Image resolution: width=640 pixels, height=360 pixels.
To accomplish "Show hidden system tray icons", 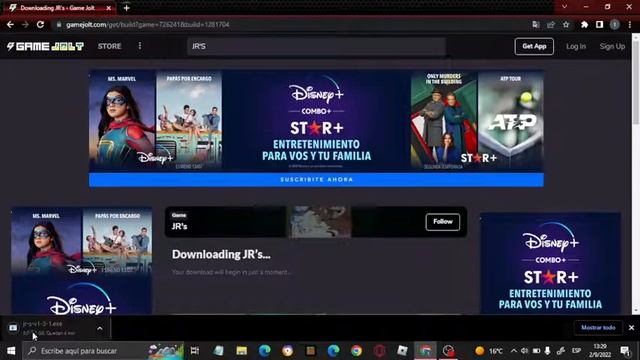I will pyautogui.click(x=513, y=351).
